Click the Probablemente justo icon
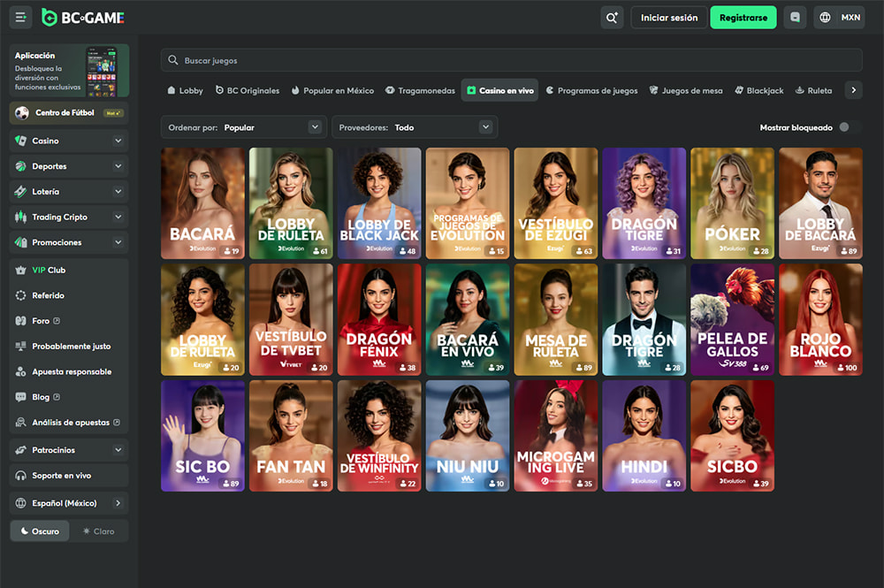 (21, 346)
